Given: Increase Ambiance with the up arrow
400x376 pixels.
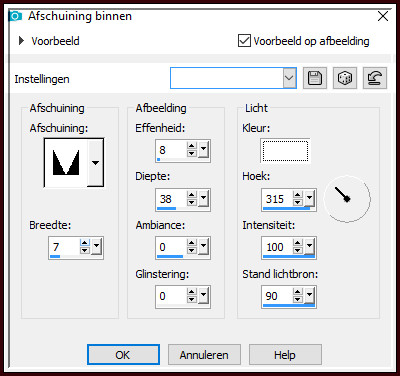Looking at the screenshot, I should point(191,243).
